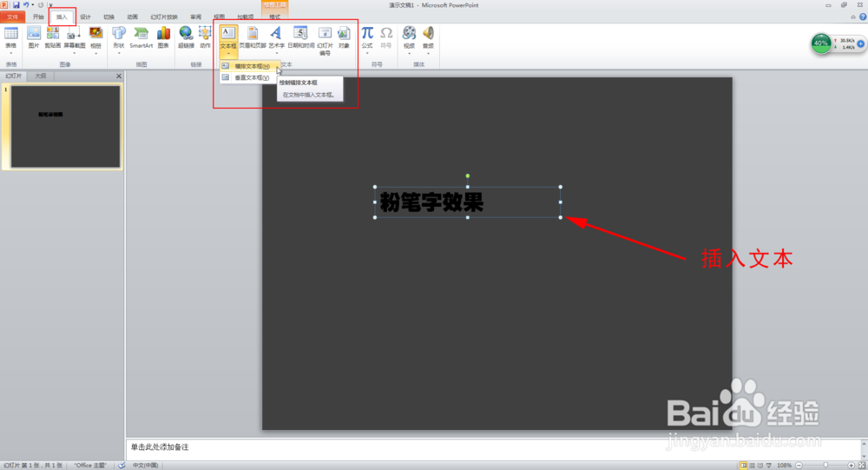Image resolution: width=868 pixels, height=470 pixels.
Task: Insert an object (对象)
Action: pyautogui.click(x=344, y=37)
